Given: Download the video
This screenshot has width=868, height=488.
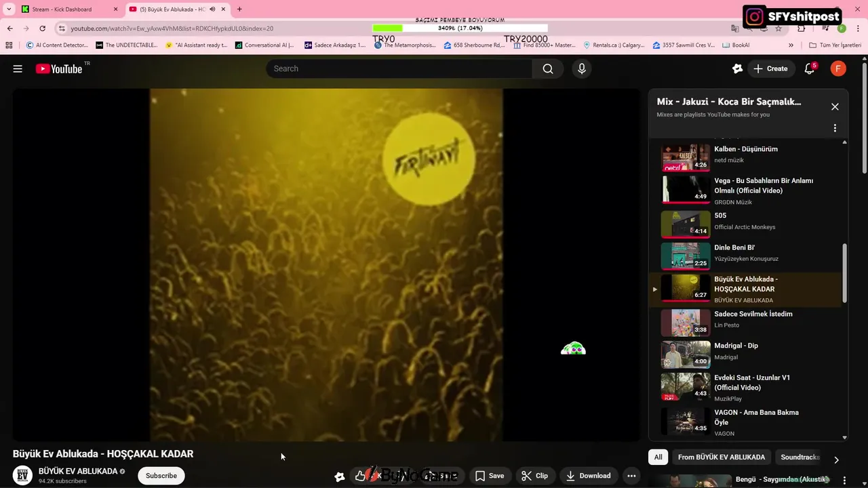Looking at the screenshot, I should click(589, 476).
